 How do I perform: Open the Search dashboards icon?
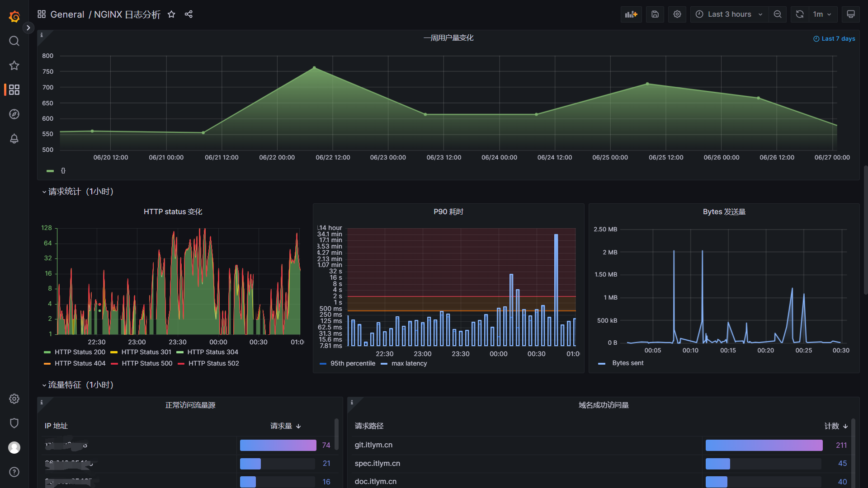tap(14, 41)
